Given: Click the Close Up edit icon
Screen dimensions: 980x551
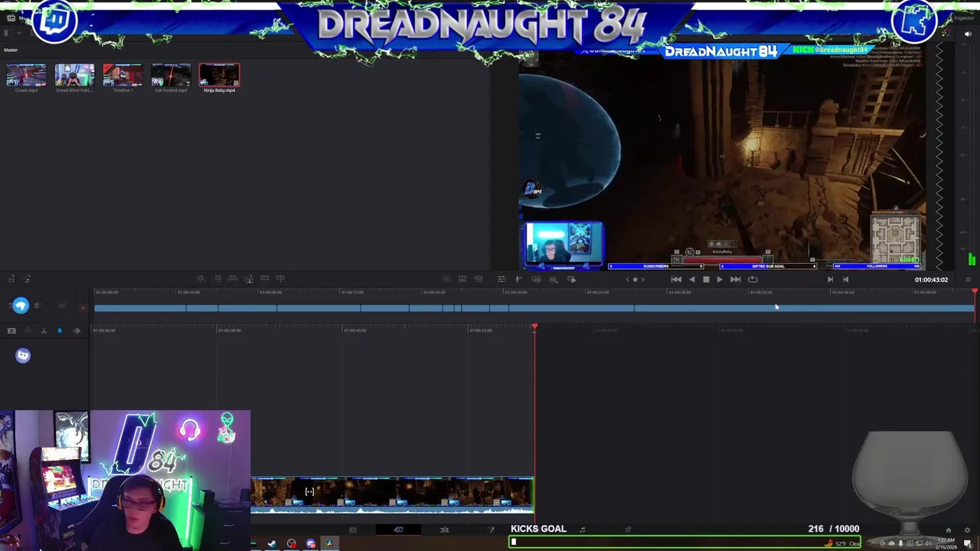Looking at the screenshot, I should tap(249, 279).
